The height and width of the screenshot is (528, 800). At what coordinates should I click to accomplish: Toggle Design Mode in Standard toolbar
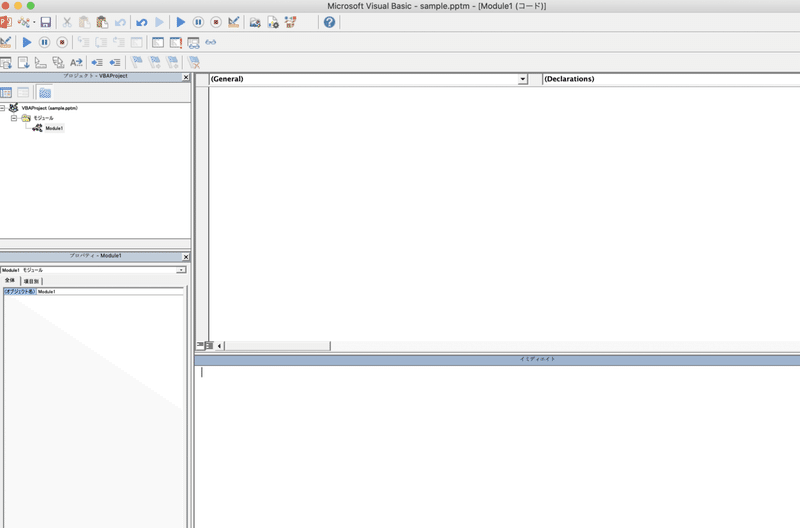coord(234,22)
